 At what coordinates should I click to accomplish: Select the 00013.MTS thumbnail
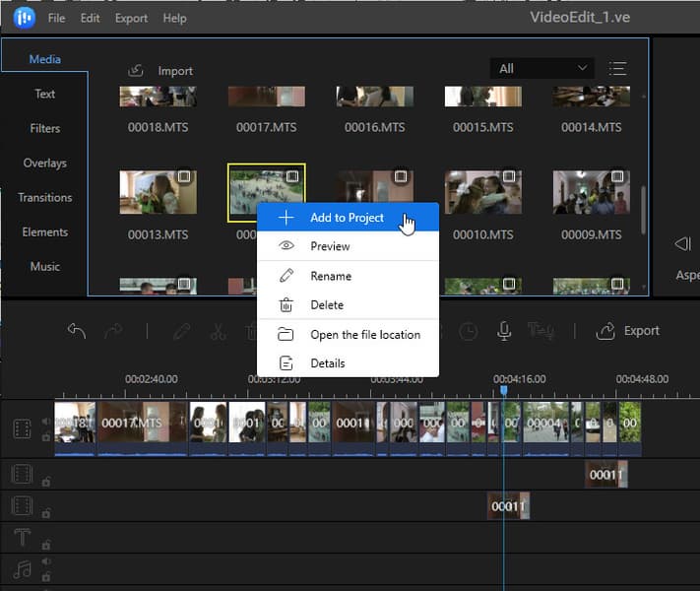click(158, 192)
